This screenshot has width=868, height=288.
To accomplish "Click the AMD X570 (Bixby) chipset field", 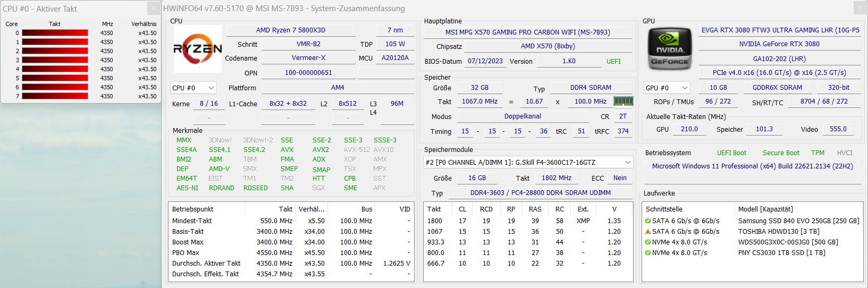I will click(547, 46).
